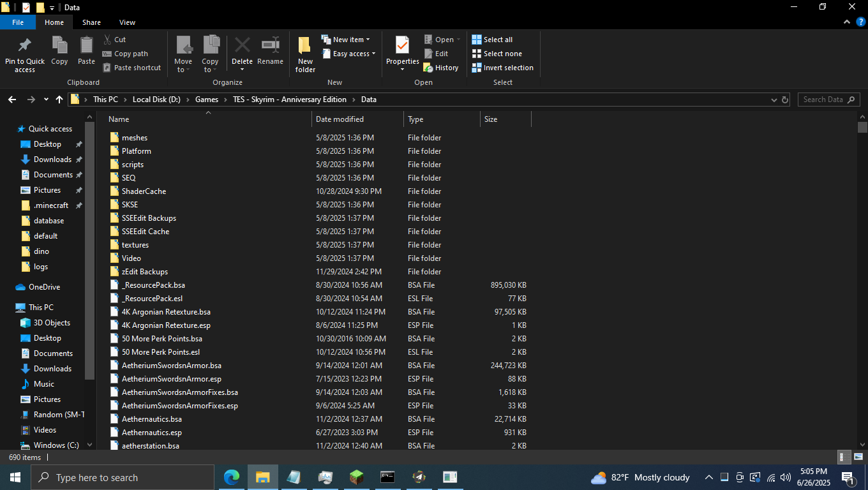Click the Select all button
This screenshot has height=490, width=868.
click(492, 40)
